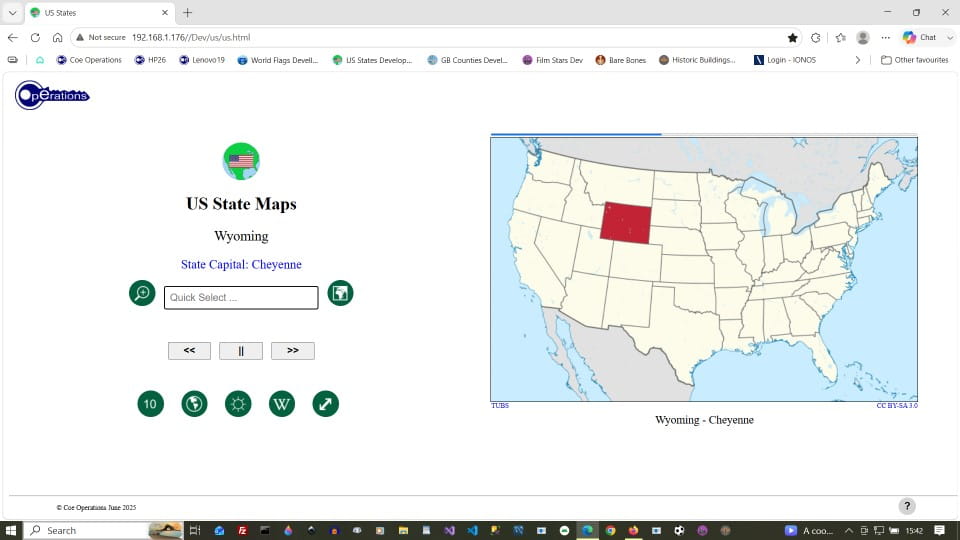Screen dimensions: 960x540
Task: Go to browser home page
Action: click(58, 37)
